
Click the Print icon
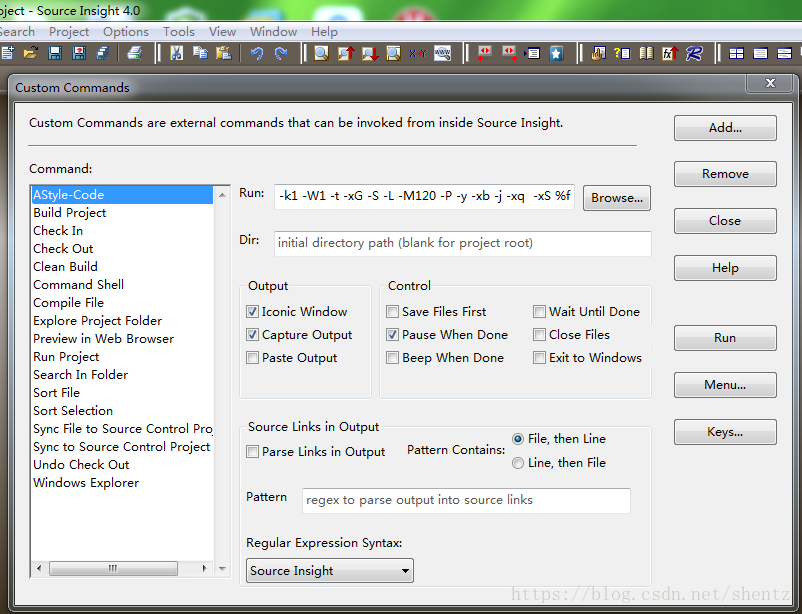click(135, 53)
